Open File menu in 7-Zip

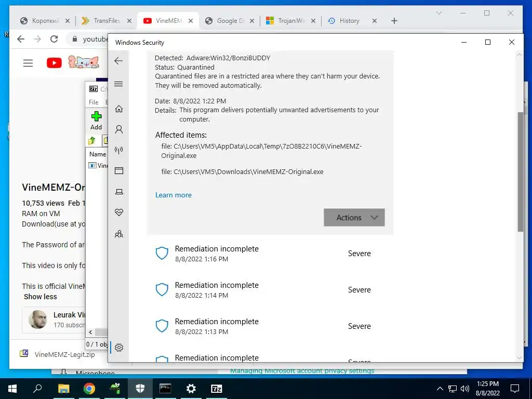pos(94,102)
